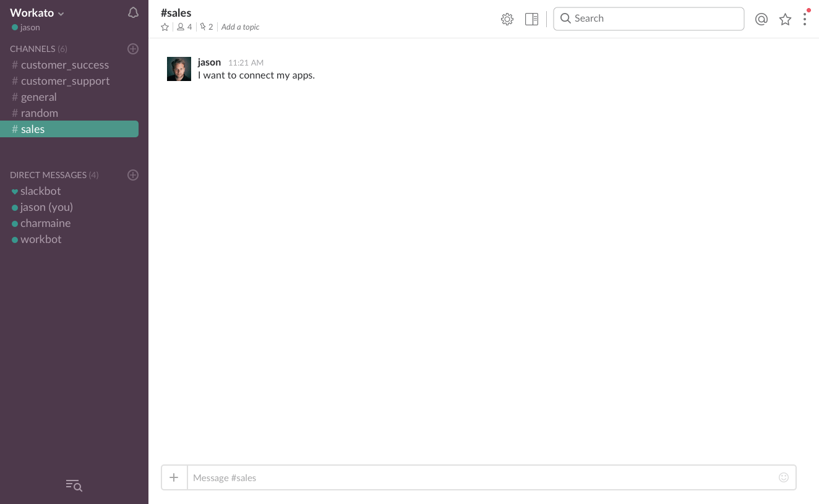Image resolution: width=819 pixels, height=504 pixels.
Task: Click the #sales channel title
Action: [176, 13]
